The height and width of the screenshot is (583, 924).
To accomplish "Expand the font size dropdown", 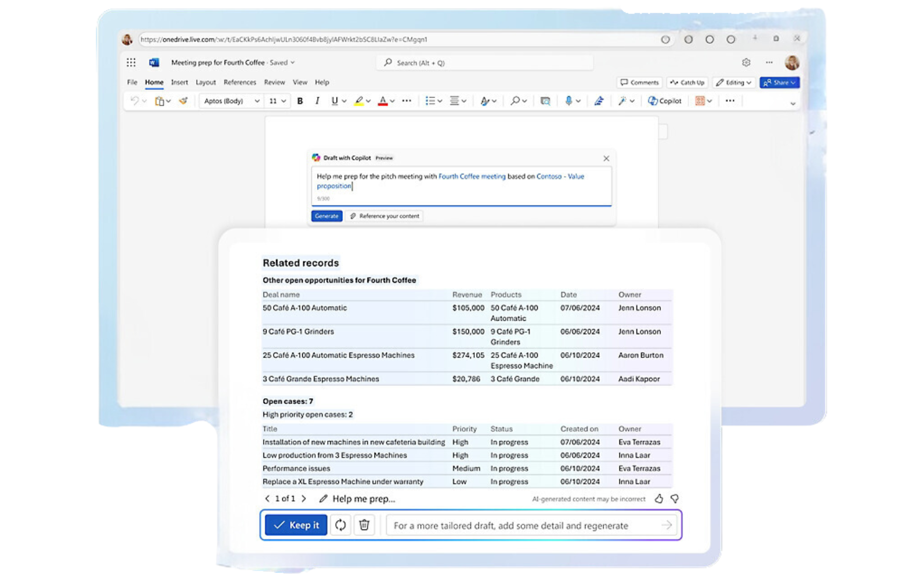I will [283, 101].
